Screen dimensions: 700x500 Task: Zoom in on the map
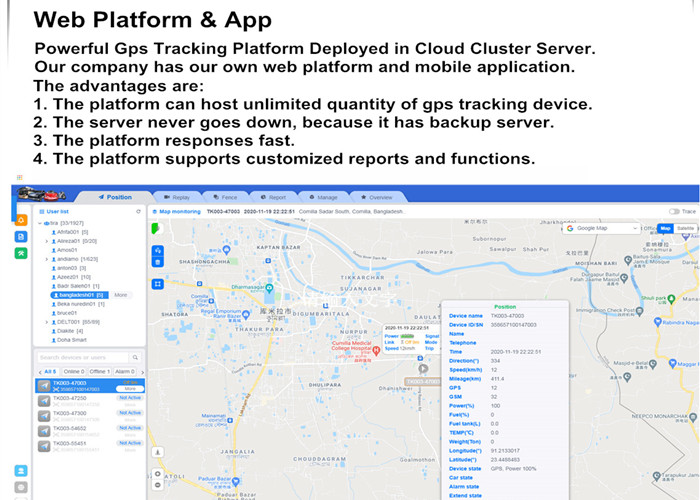156,472
